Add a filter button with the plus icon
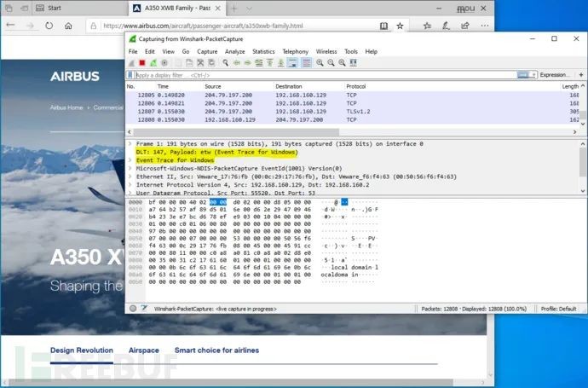Image resolution: width=588 pixels, height=388 pixels. pos(581,75)
